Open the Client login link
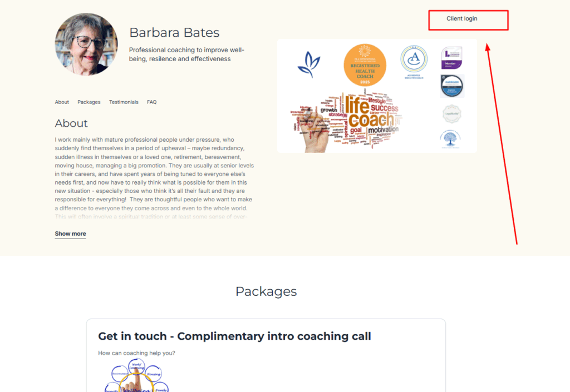The image size is (570, 392). (x=461, y=18)
